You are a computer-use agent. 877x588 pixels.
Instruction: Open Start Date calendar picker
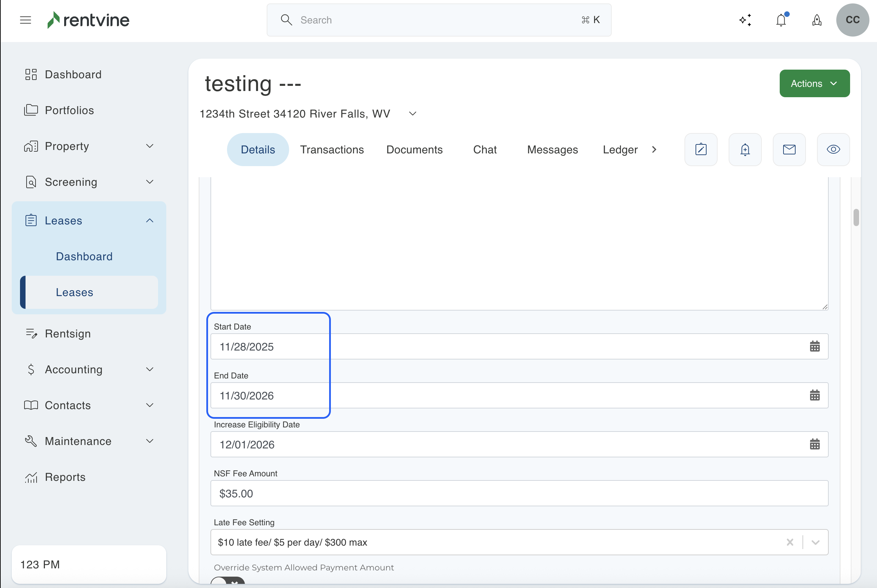(814, 346)
